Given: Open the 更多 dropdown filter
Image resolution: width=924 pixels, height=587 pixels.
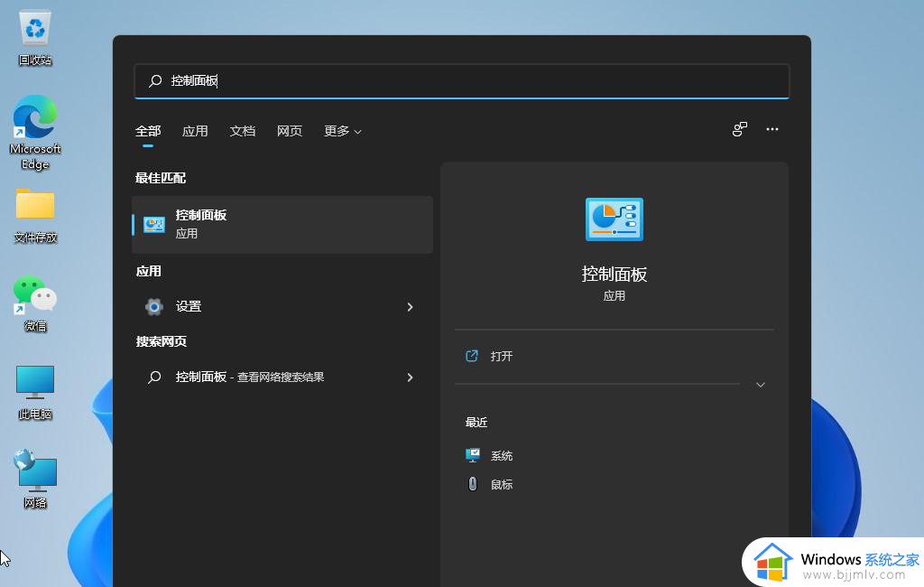Looking at the screenshot, I should pos(342,131).
